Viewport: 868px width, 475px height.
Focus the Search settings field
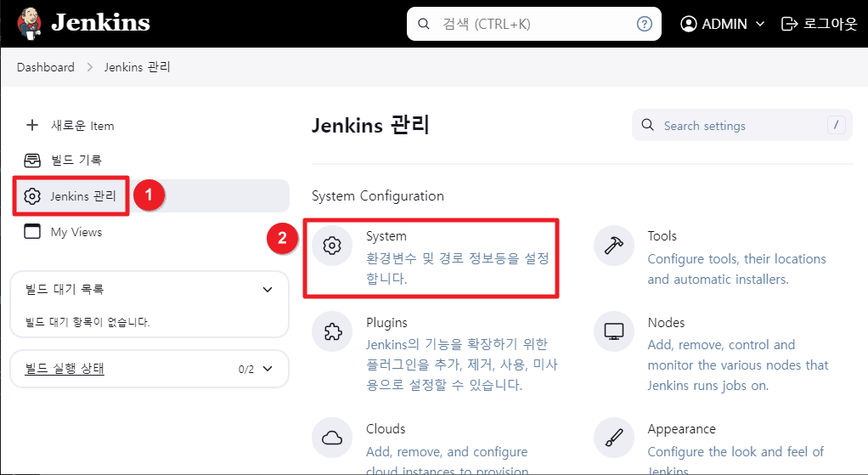741,125
